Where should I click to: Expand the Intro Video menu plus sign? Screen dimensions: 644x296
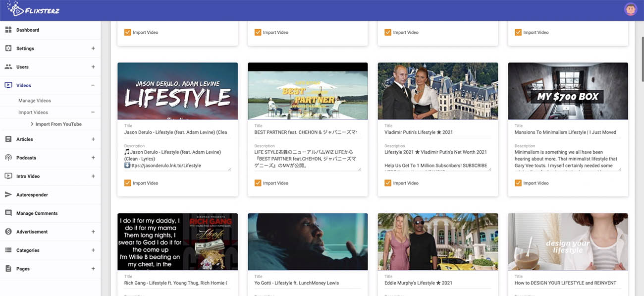[93, 176]
